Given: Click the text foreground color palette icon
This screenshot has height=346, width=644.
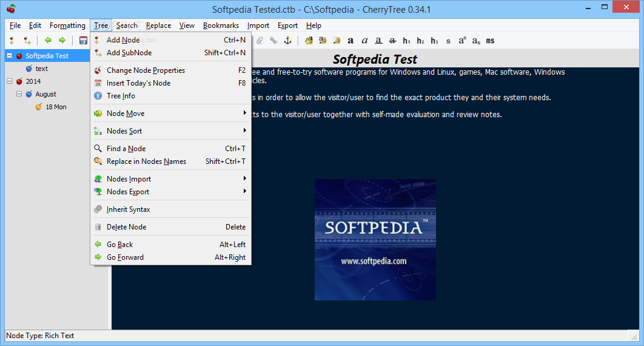Looking at the screenshot, I should click(309, 40).
